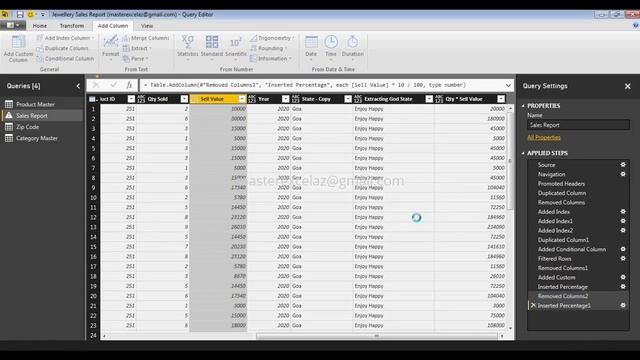The height and width of the screenshot is (360, 640).
Task: Click the Time icon
Action: pos(331,42)
